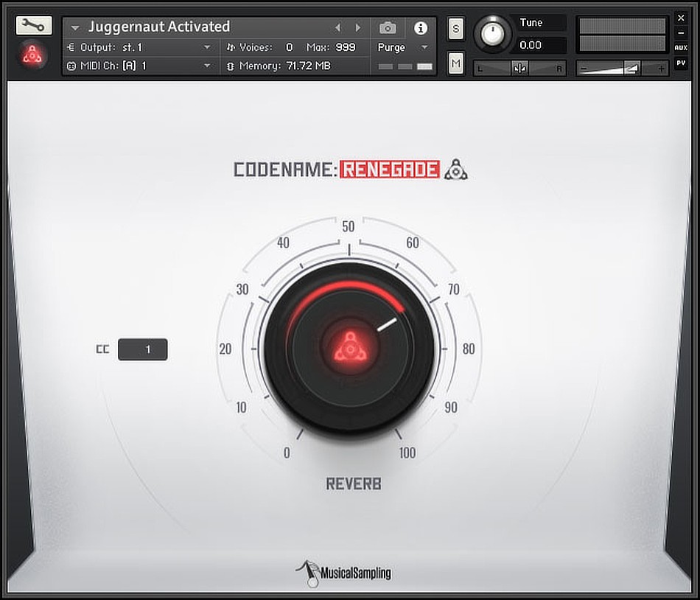Image resolution: width=700 pixels, height=600 pixels.
Task: Click the large Reverb knob
Action: point(349,348)
